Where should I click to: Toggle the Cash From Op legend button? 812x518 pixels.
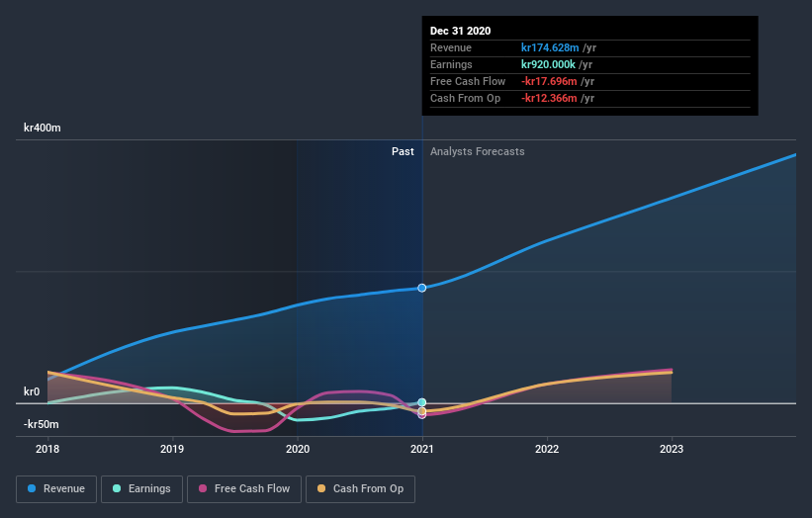coord(360,489)
